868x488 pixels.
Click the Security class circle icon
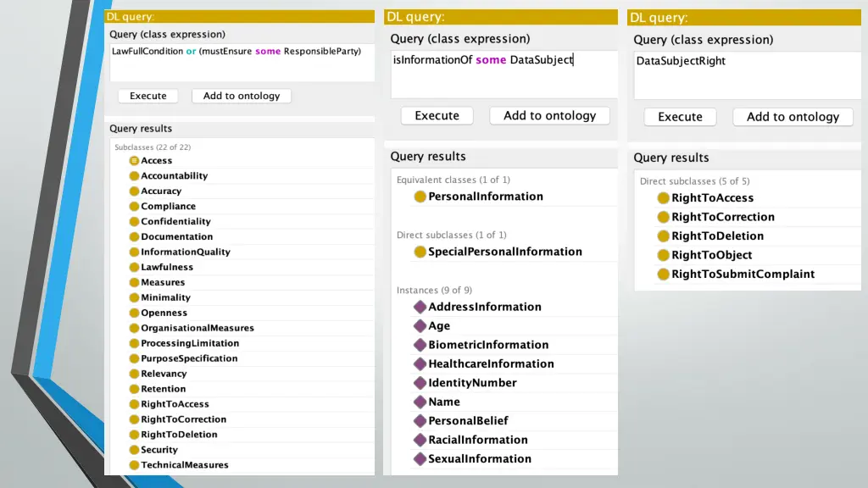[x=134, y=450]
